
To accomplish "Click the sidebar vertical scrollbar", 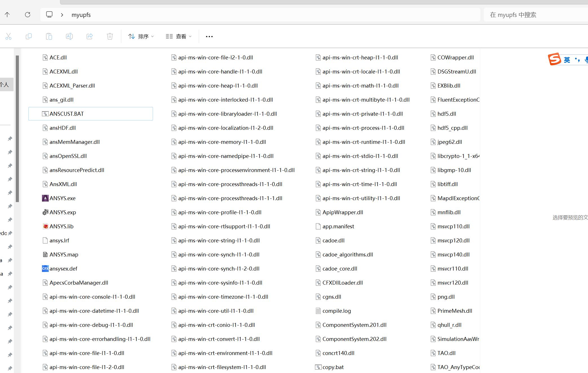I will pos(17,128).
